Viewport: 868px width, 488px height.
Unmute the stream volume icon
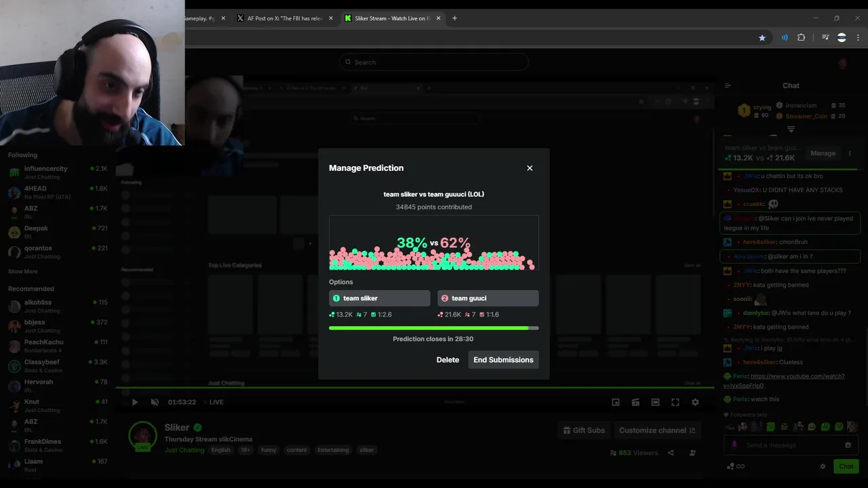coord(155,402)
